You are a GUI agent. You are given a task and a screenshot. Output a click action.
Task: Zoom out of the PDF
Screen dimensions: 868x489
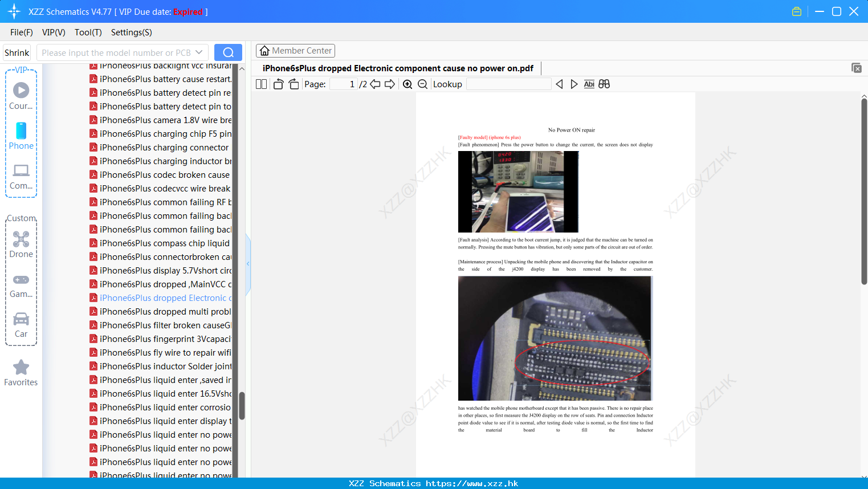pyautogui.click(x=422, y=84)
